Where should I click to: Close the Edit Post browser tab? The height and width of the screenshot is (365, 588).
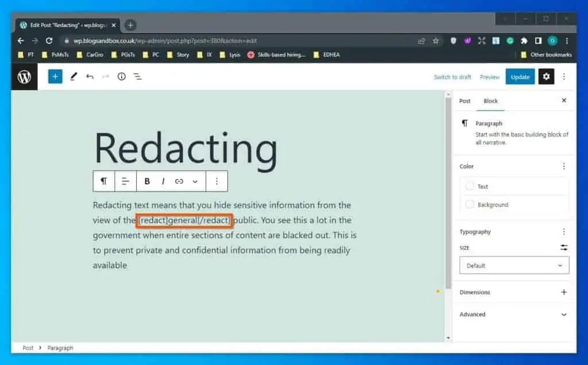(x=114, y=25)
